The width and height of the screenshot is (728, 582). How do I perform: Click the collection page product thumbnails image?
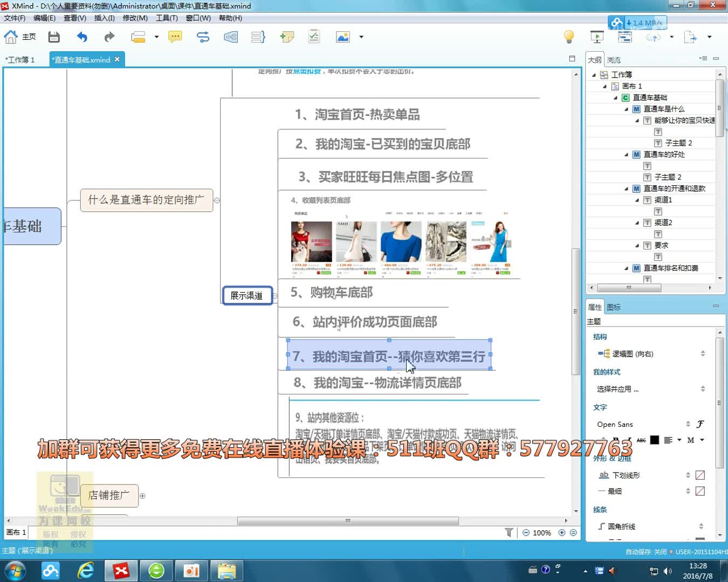click(x=400, y=242)
